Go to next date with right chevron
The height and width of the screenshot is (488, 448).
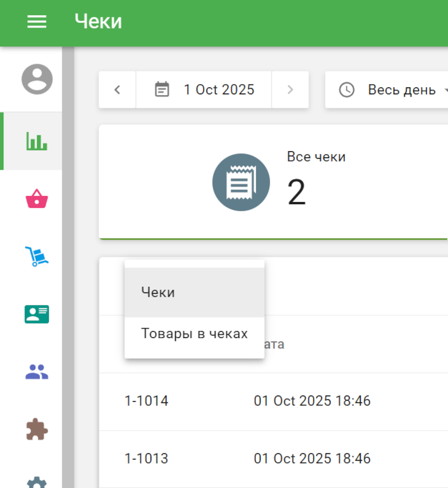click(x=290, y=90)
